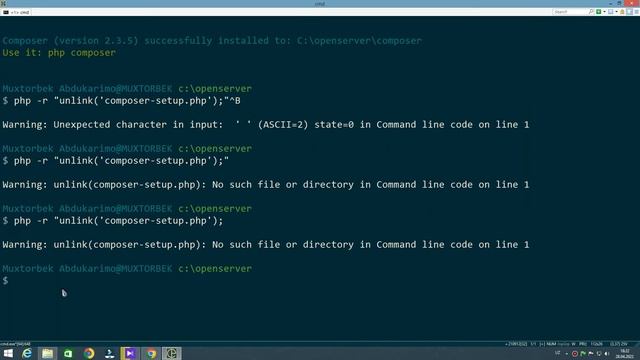Switch to the second Chrome taskbar window
Screen dimensions: 640x360
(151, 353)
